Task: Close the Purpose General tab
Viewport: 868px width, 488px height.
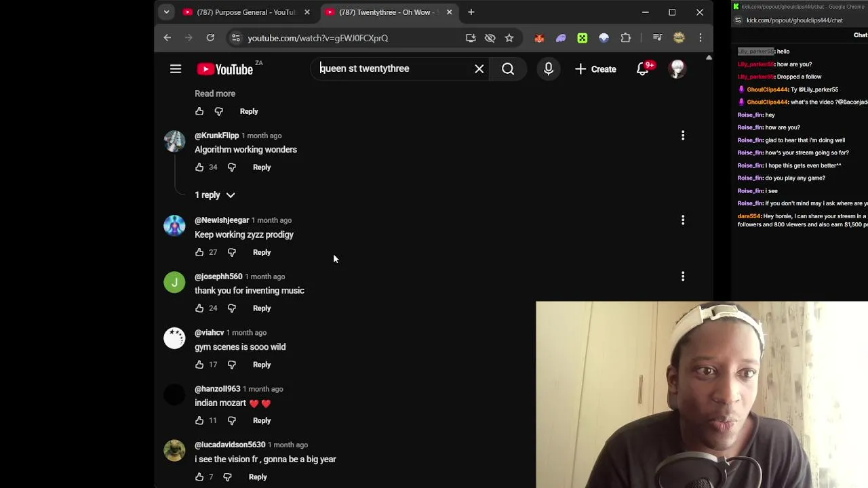Action: click(307, 12)
